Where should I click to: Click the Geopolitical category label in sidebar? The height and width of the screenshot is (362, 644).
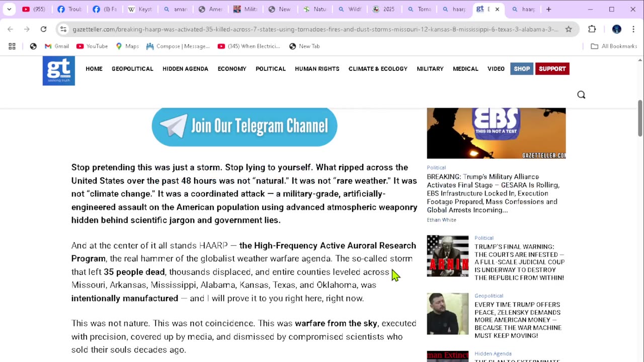pyautogui.click(x=489, y=296)
